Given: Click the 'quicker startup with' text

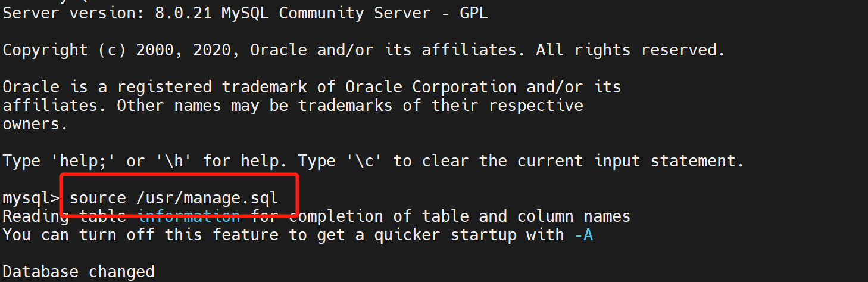Looking at the screenshot, I should [469, 235].
